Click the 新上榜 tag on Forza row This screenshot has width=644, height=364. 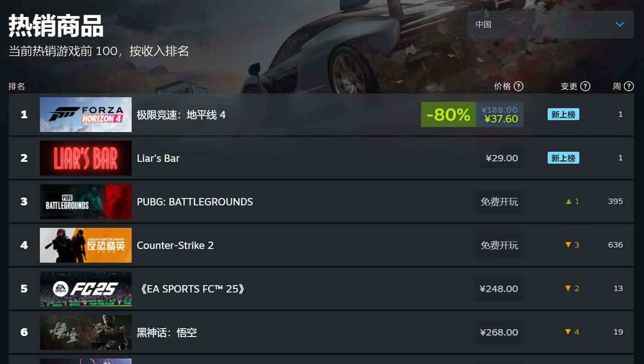[563, 115]
